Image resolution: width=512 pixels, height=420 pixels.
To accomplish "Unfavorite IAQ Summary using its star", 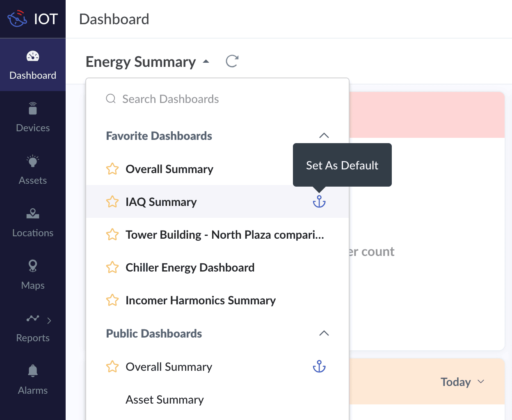I will tap(112, 202).
